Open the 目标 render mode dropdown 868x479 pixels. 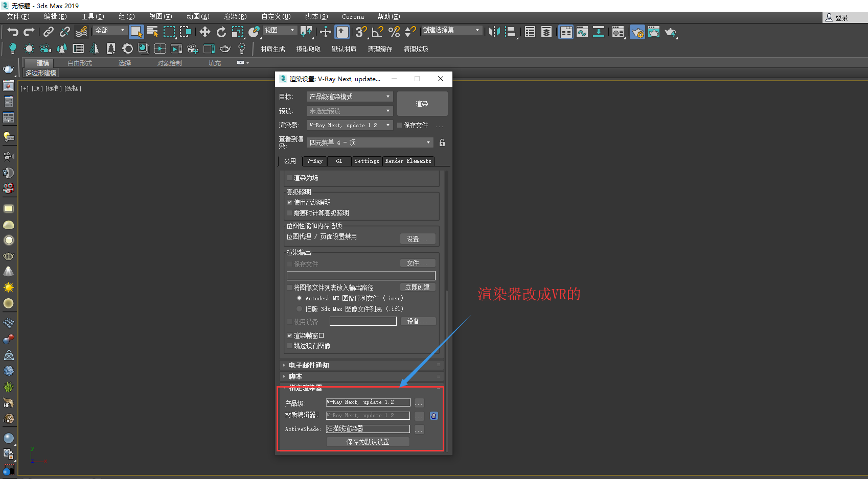350,97
